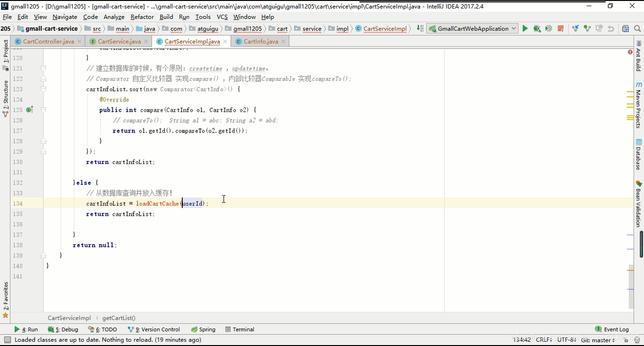Click the 'Loaded classes are up to date' status message
644x346 pixels.
(x=108, y=340)
